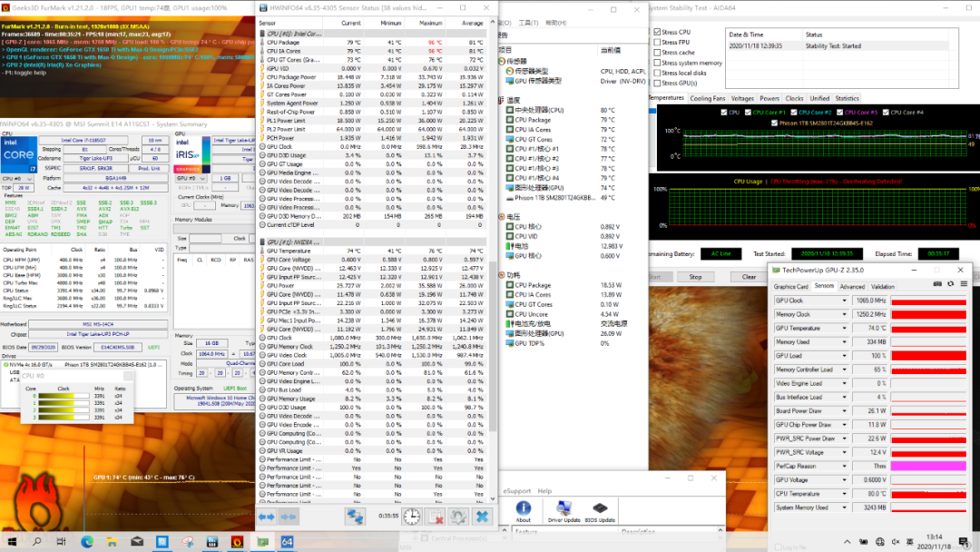Open the Graphics Card tab in GPU-Z
Viewport: 980px width, 552px height.
tap(790, 286)
